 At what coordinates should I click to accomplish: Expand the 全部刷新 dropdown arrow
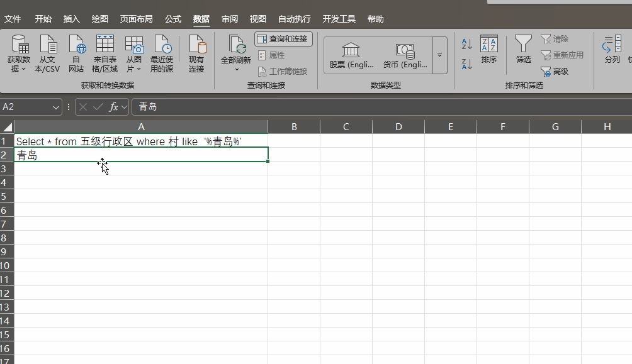click(x=237, y=70)
